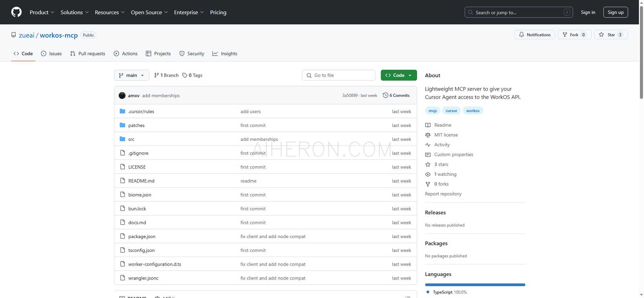644x298 pixels.
Task: Expand the Solutions menu
Action: 75,12
